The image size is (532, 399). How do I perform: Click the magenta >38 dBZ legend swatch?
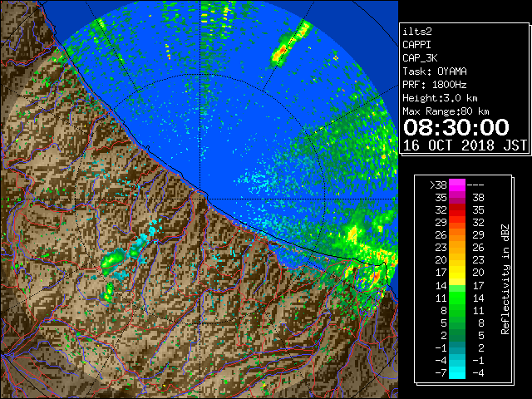[x=457, y=185]
